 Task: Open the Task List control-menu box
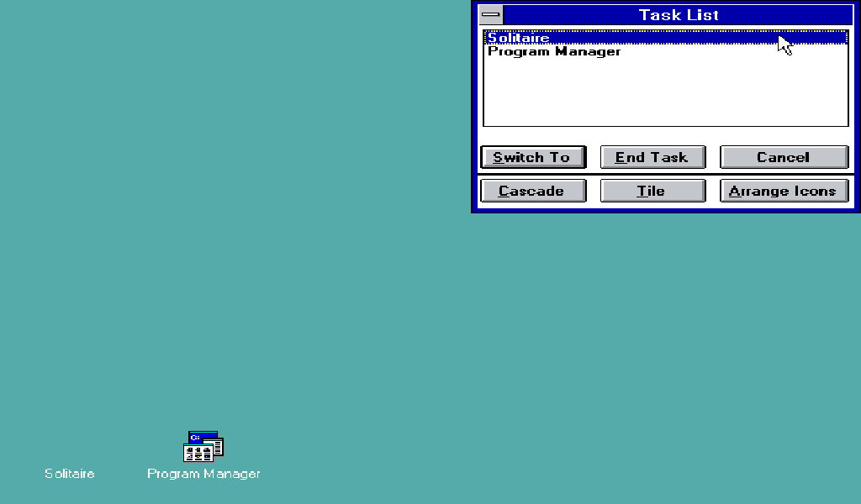[x=491, y=15]
